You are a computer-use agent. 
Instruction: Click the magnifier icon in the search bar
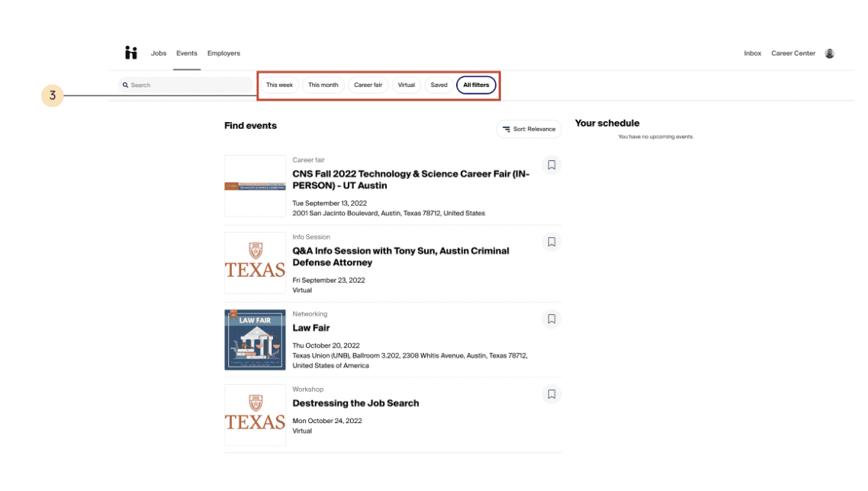pyautogui.click(x=126, y=85)
